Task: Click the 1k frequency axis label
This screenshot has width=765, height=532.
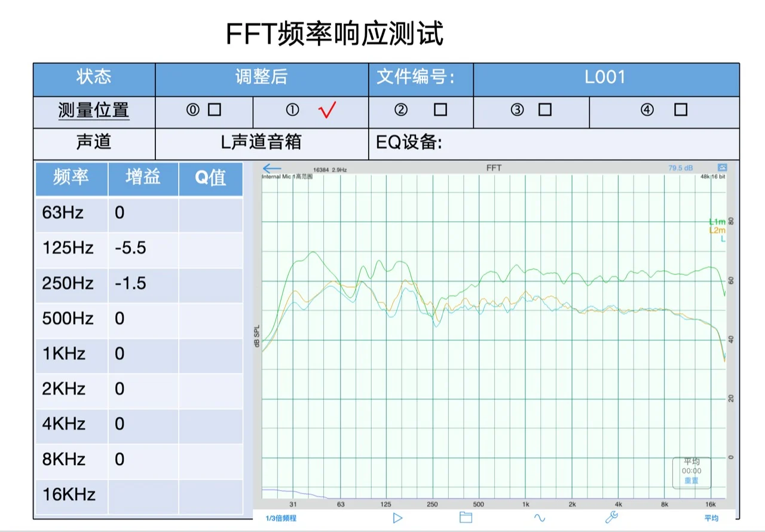Action: (525, 505)
